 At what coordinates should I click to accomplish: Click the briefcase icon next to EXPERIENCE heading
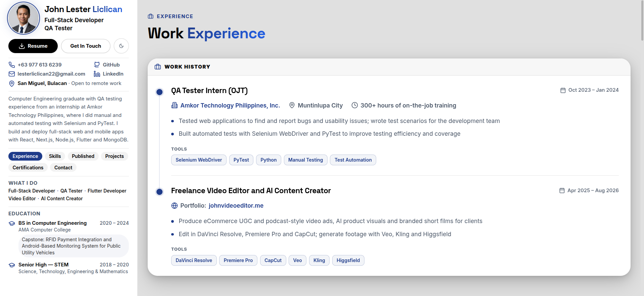click(151, 16)
